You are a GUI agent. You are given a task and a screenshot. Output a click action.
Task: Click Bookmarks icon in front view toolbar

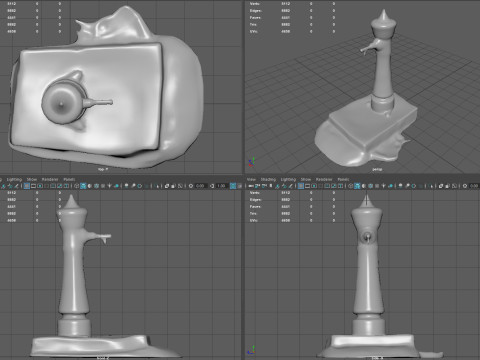(x=271, y=186)
